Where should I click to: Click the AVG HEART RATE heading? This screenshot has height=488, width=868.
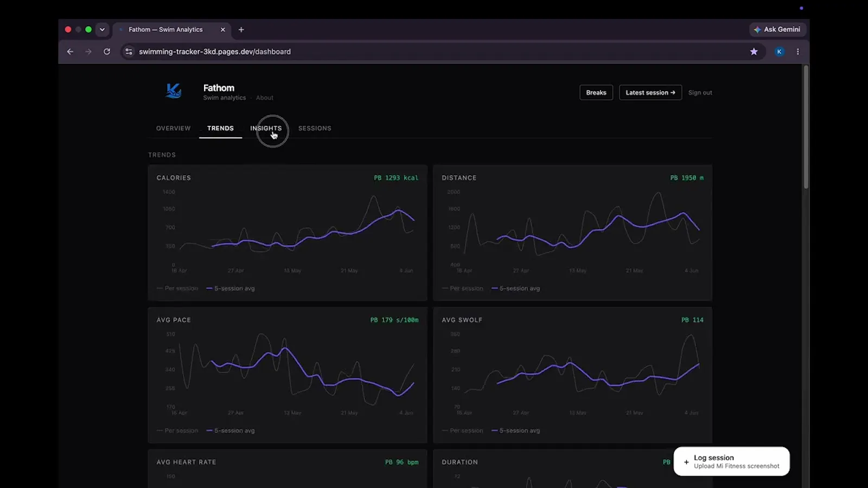(x=186, y=462)
